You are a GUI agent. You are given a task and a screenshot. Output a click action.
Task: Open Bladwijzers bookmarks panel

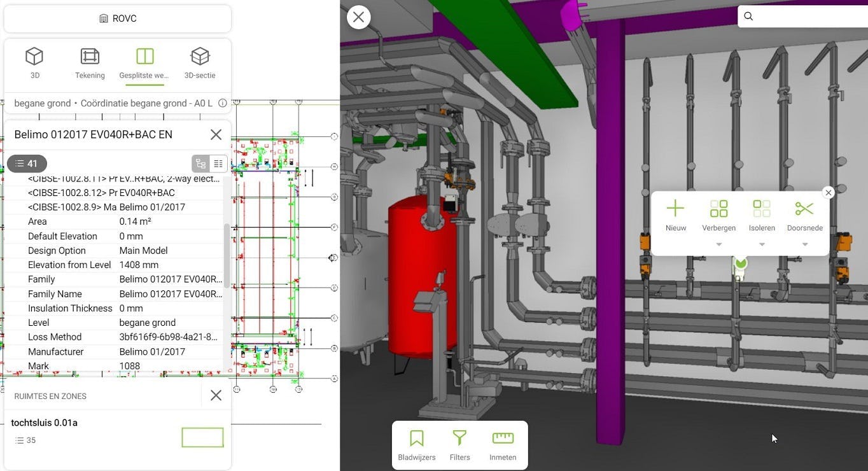pos(417,445)
